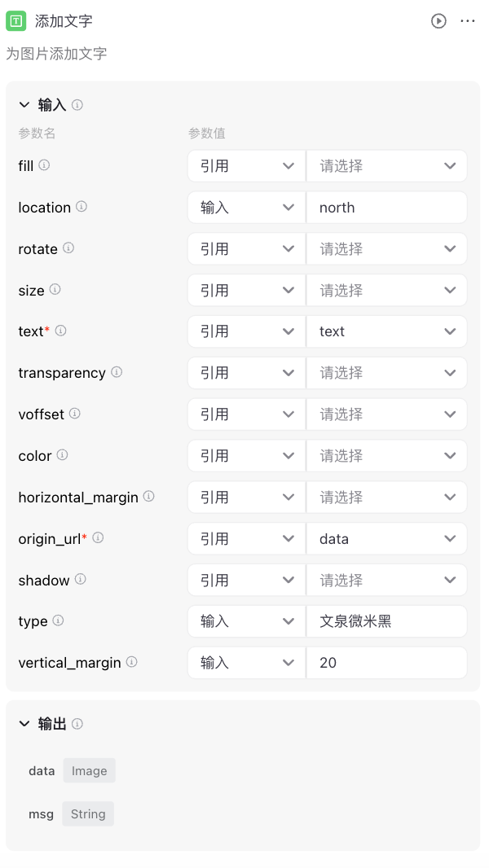Click the font field showing 文泉微米黑
Viewport: 489px width, 868px height.
pyautogui.click(x=386, y=620)
